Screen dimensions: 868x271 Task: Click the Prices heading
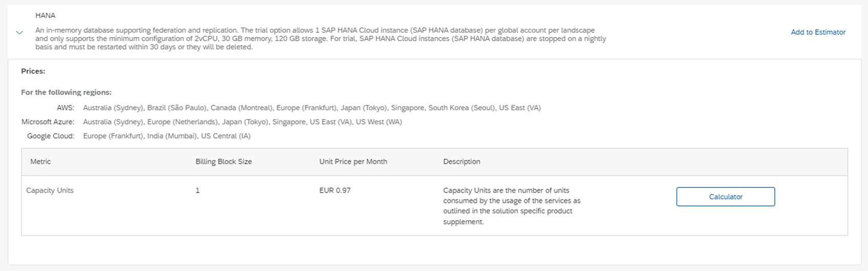click(x=33, y=71)
